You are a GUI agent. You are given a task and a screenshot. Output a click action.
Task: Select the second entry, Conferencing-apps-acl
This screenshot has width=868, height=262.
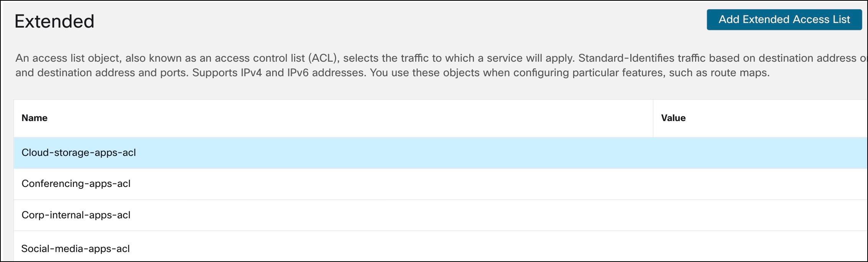77,184
